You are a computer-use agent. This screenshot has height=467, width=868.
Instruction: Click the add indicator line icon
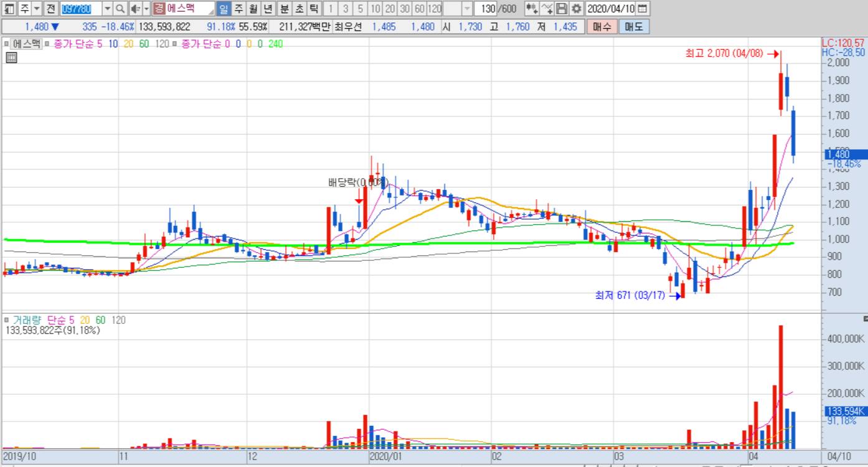tap(546, 9)
